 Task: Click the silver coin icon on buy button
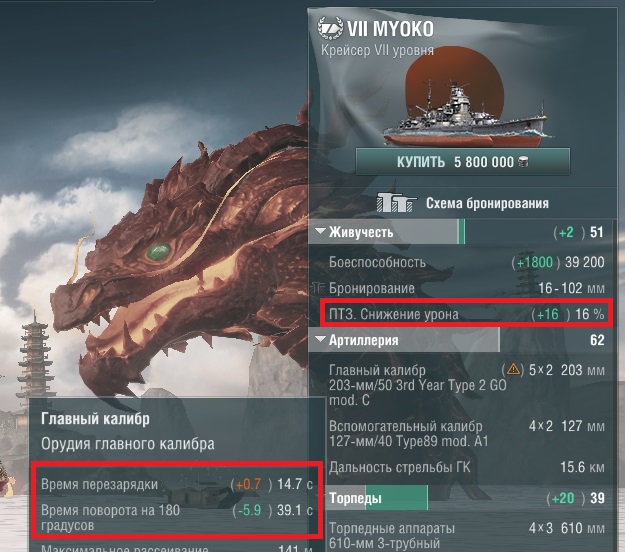[x=523, y=162]
